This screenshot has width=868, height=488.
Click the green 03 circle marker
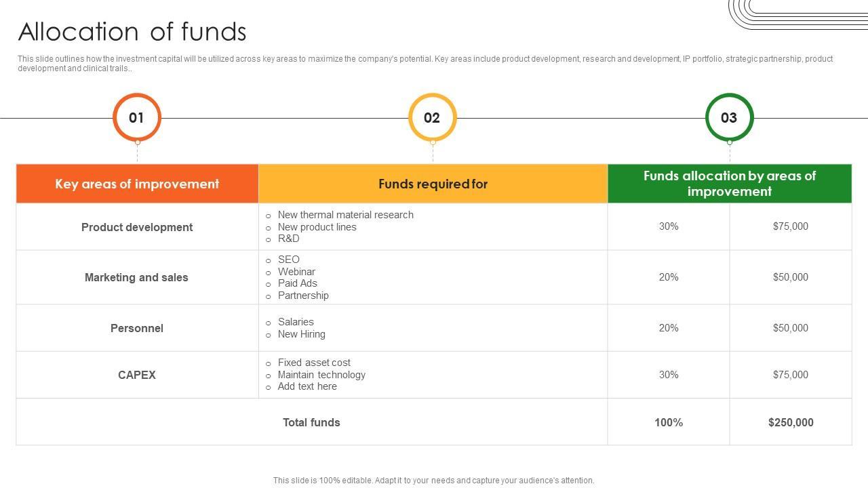click(x=729, y=117)
